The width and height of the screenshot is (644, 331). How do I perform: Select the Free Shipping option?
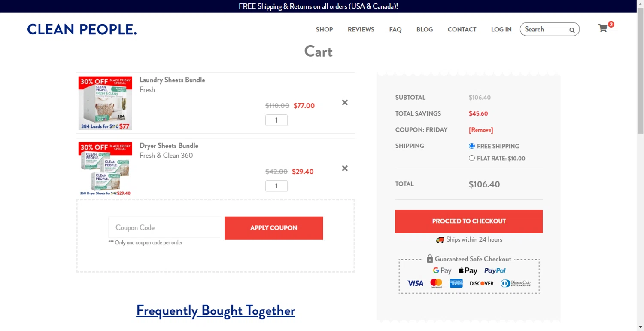click(472, 146)
